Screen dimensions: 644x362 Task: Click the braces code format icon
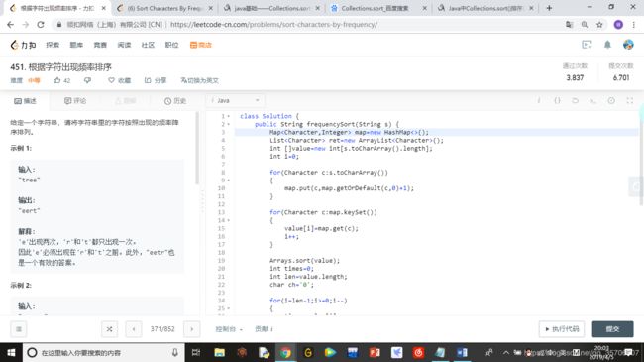(557, 100)
